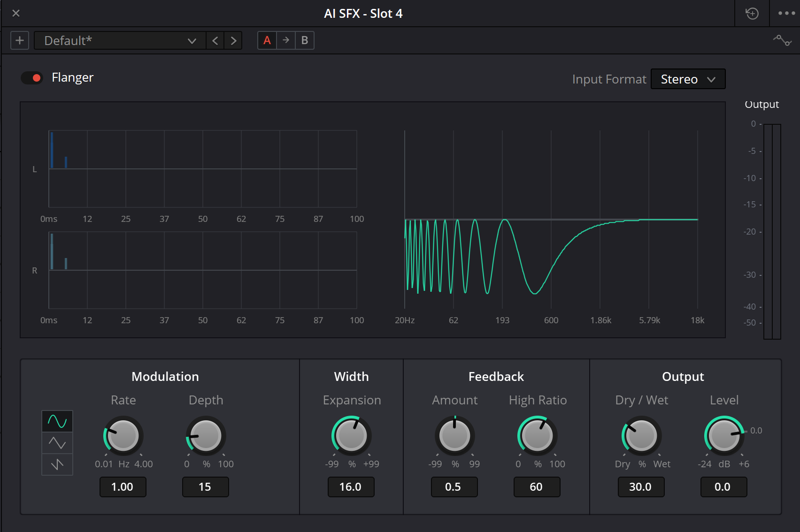Screen dimensions: 800x532
Task: Select comparison state B
Action: tap(305, 40)
